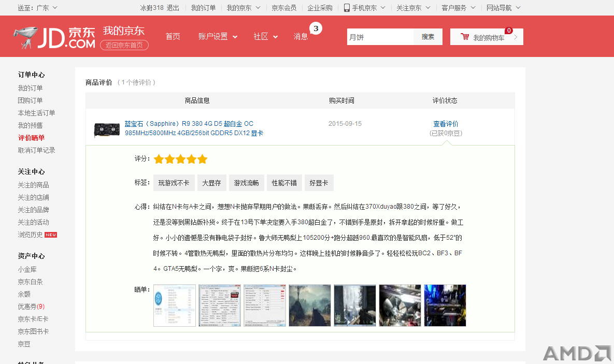Image resolution: width=614 pixels, height=364 pixels.
Task: Click the mobile phone icon beside 手机京东
Action: (347, 8)
